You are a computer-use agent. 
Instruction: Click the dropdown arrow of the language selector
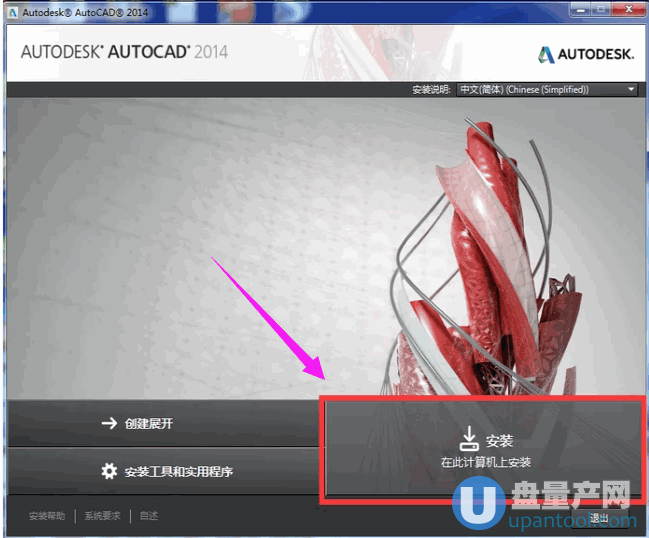point(631,89)
